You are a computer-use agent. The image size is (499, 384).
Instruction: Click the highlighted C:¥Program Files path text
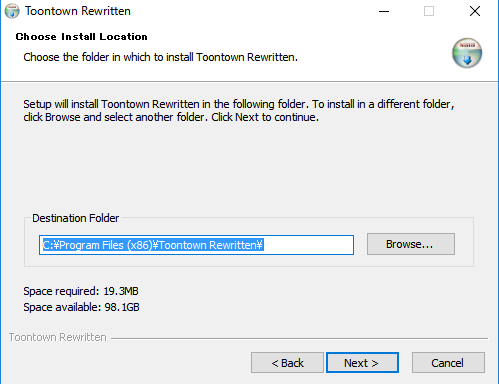click(153, 245)
